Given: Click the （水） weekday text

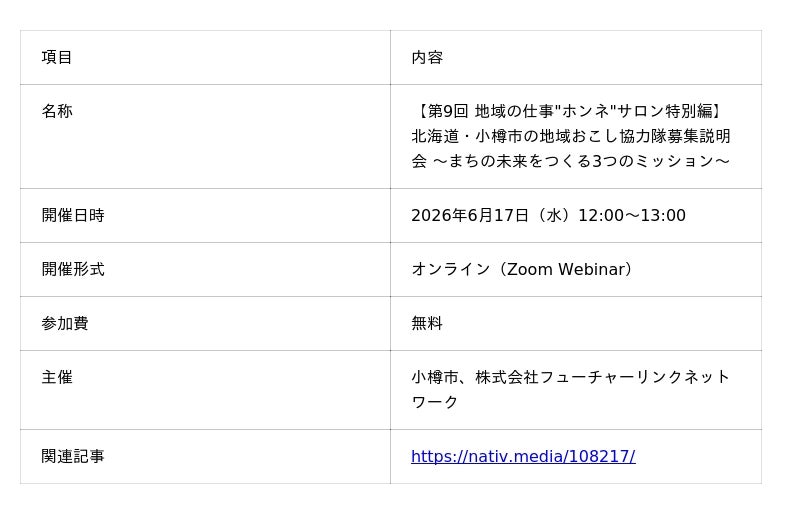Looking at the screenshot, I should 554,215.
